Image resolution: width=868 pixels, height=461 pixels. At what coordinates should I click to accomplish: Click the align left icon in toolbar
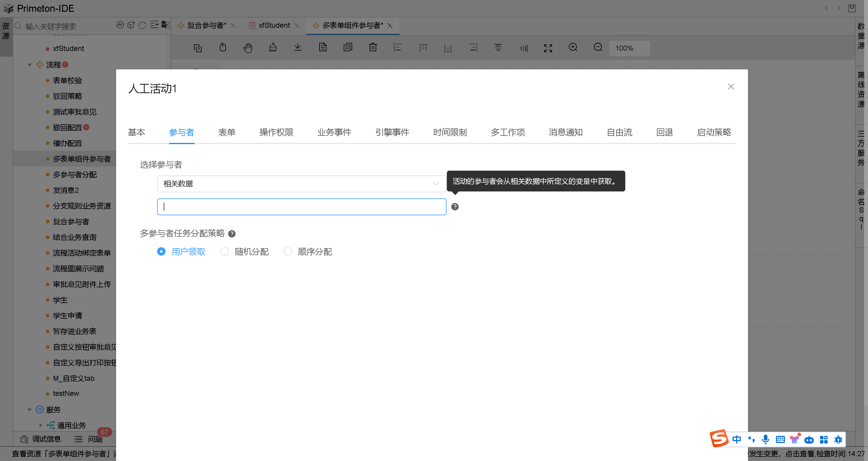click(x=398, y=48)
